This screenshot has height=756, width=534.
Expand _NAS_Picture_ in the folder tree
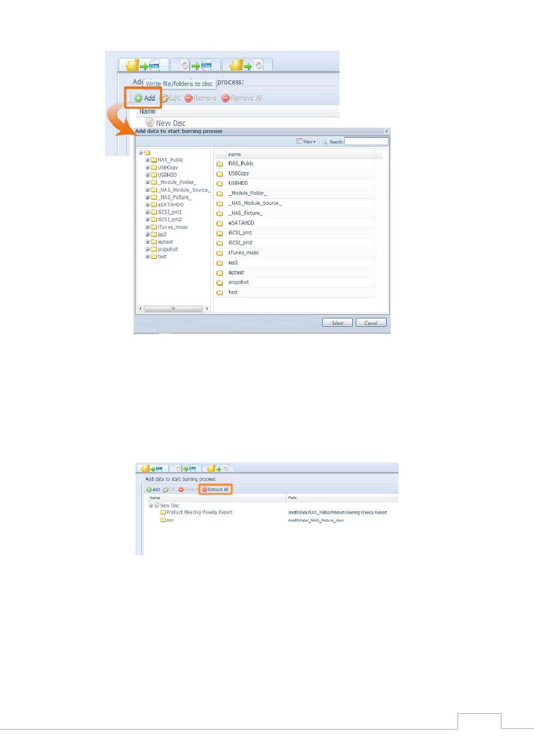[147, 197]
